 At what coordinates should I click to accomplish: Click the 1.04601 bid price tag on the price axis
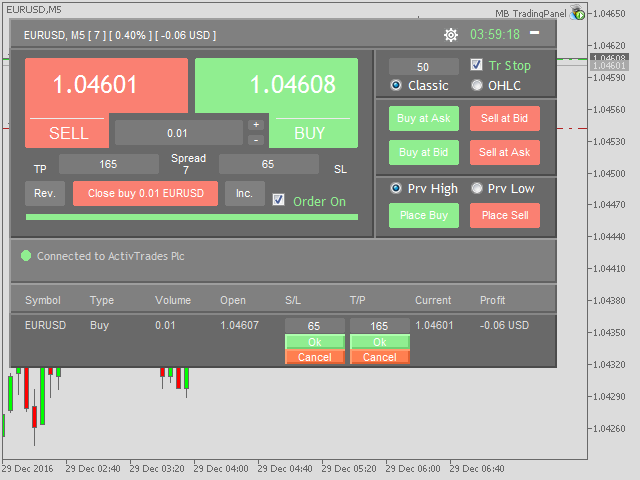click(x=609, y=66)
